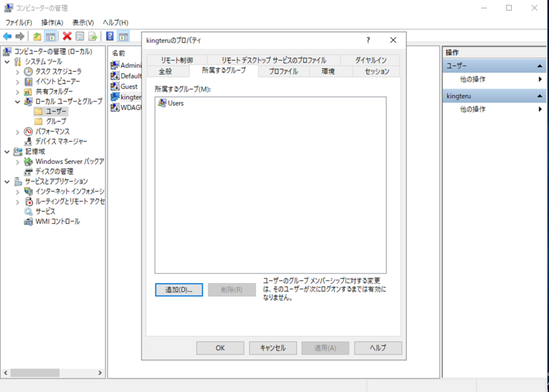Click the 追加(D)... button
Screen dimensions: 549x392
(179, 290)
